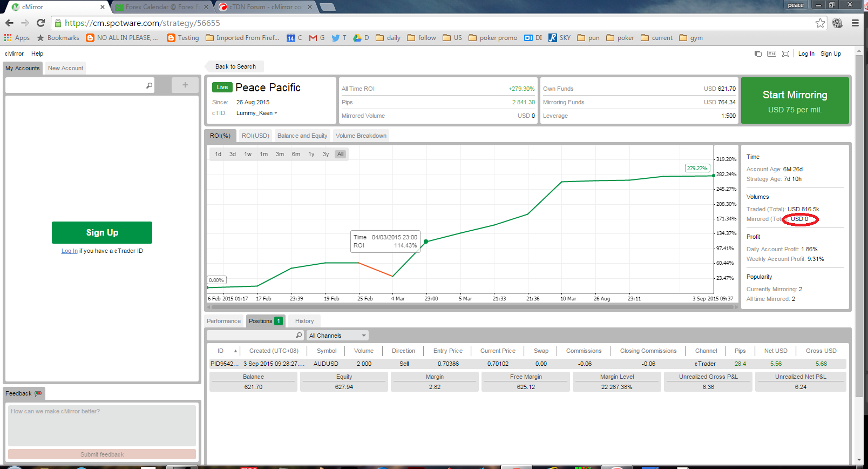868x469 pixels.
Task: Open the Volume Breakdown tab
Action: [x=361, y=136]
